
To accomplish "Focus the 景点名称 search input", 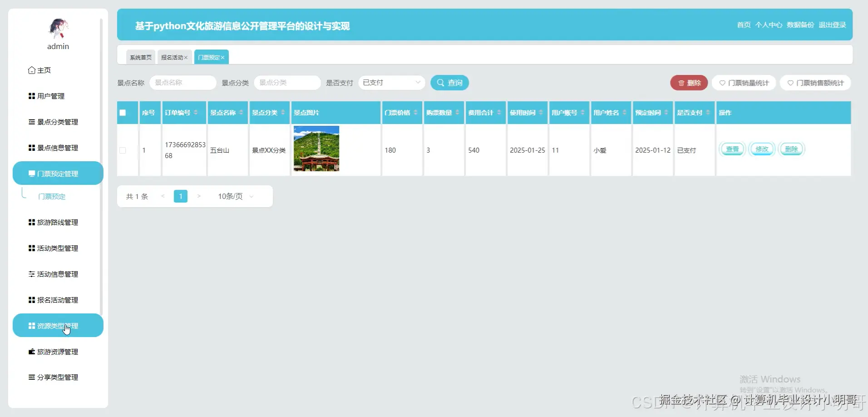I will click(x=183, y=83).
